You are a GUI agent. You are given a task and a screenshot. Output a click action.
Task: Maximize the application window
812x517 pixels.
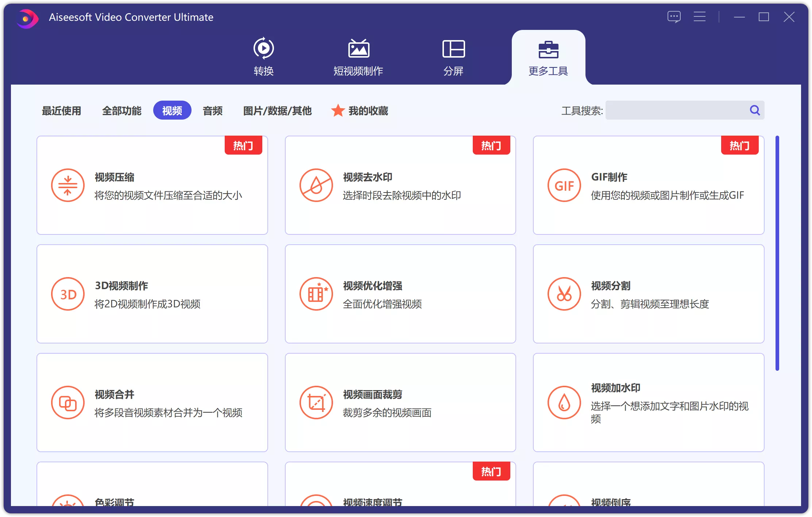coord(764,17)
